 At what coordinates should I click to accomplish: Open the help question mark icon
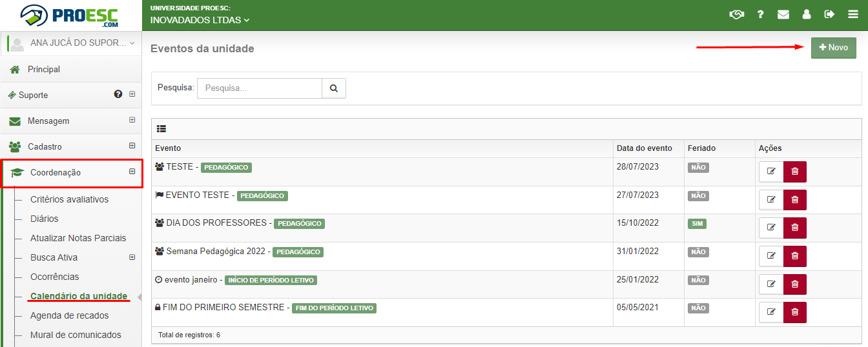(x=761, y=14)
